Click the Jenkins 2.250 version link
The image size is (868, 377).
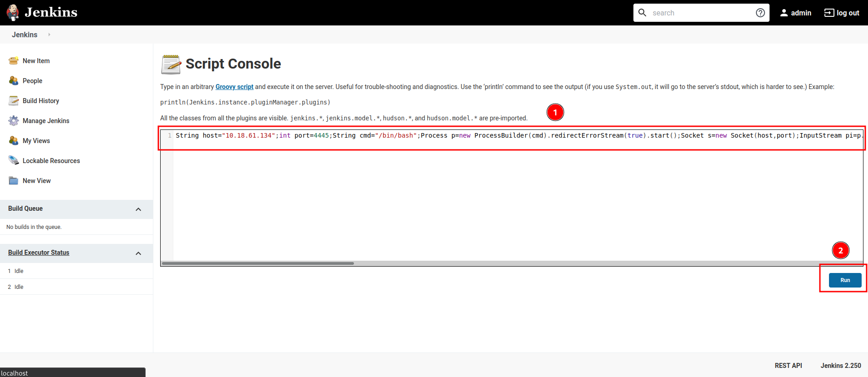point(841,366)
